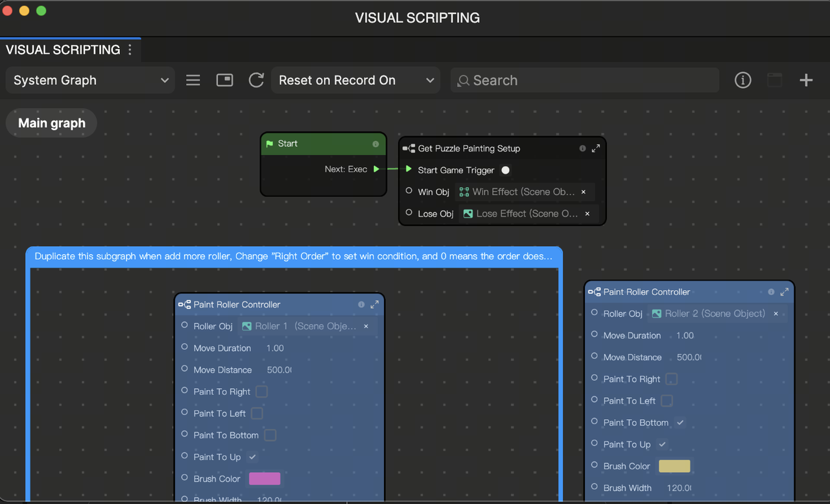Click the Main graph breadcrumb button
This screenshot has width=830, height=504.
[51, 123]
